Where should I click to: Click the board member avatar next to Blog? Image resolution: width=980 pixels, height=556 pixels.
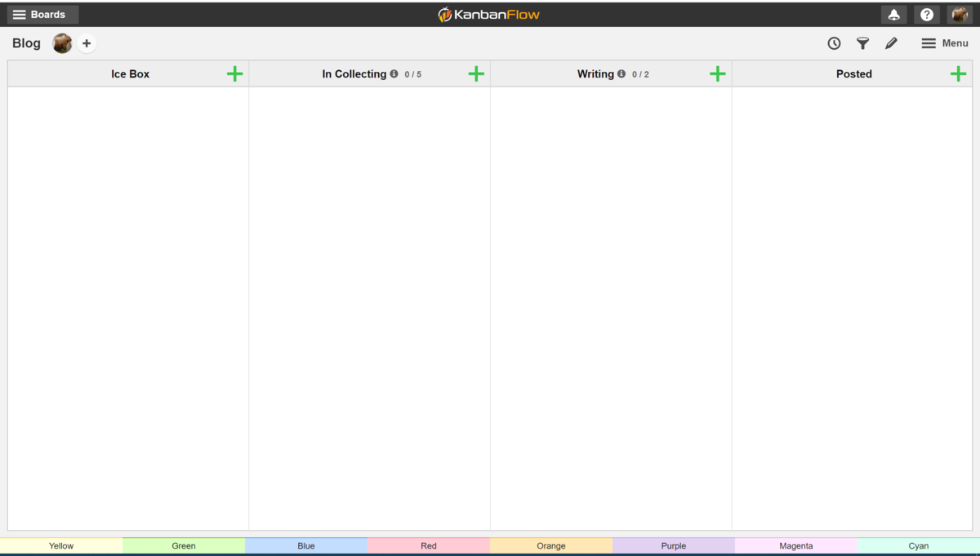(x=62, y=43)
